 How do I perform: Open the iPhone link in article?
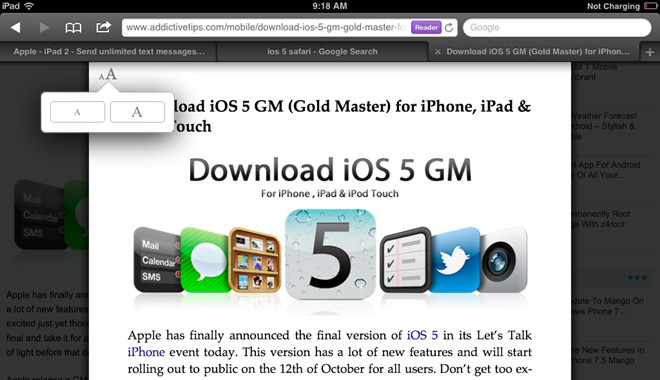pos(146,352)
